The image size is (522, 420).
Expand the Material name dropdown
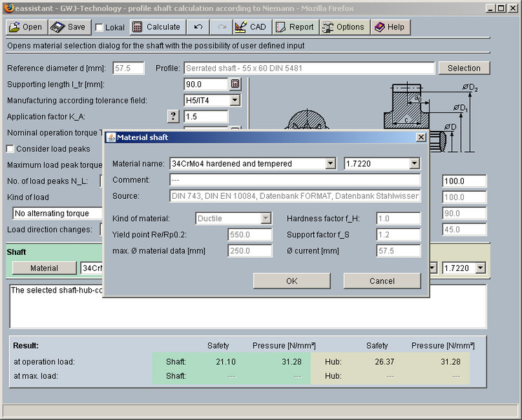click(330, 164)
